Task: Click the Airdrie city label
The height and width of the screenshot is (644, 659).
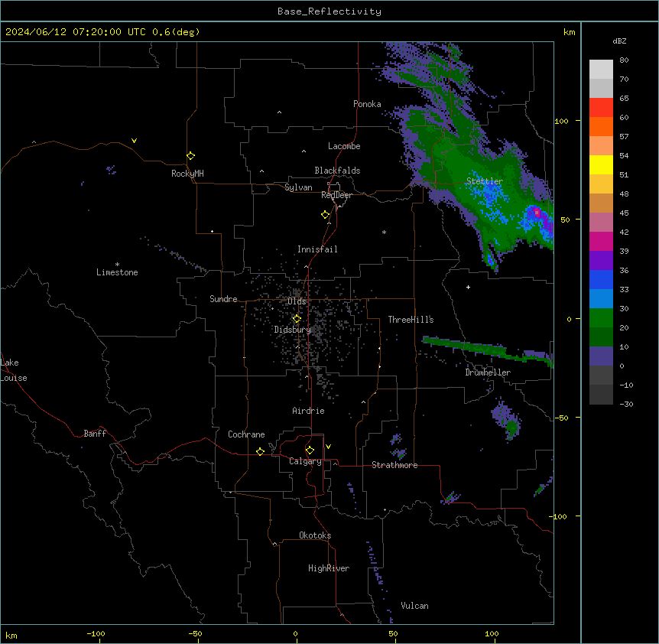Action: pos(309,411)
